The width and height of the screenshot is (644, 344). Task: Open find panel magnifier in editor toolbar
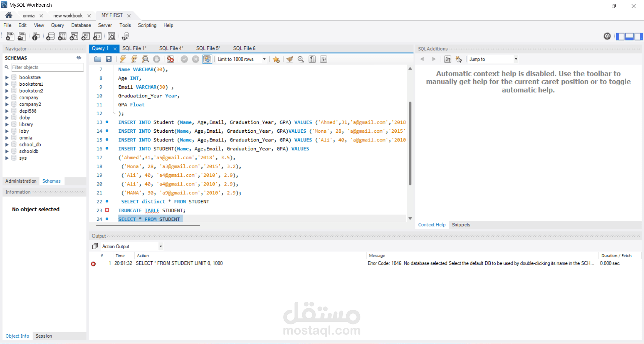tap(301, 59)
